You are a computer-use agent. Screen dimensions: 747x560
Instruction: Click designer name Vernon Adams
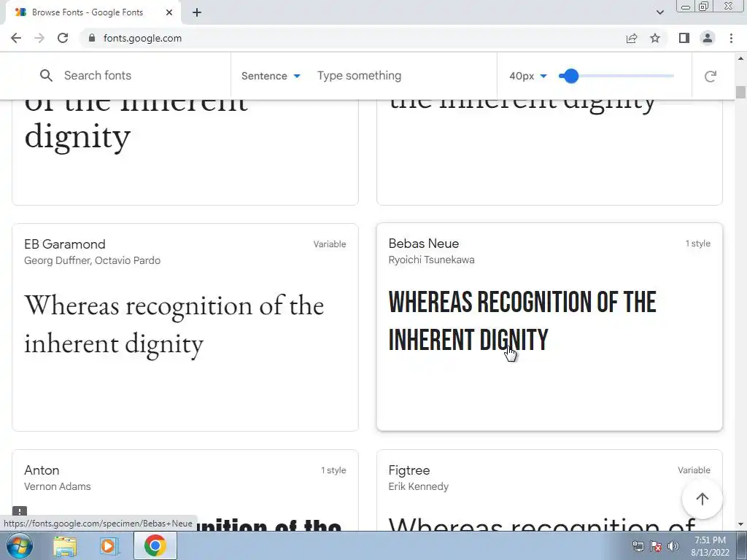(57, 486)
